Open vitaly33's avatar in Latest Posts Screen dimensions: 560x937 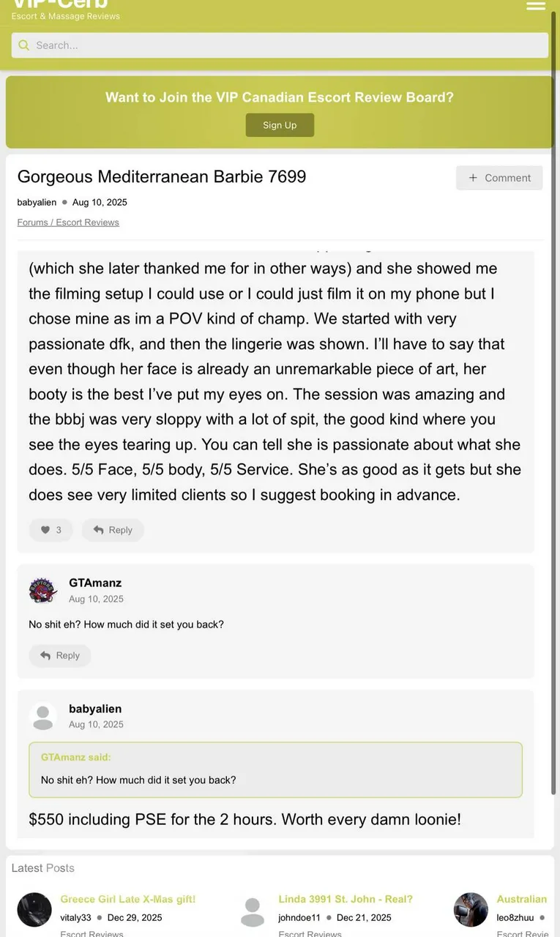[x=34, y=909]
